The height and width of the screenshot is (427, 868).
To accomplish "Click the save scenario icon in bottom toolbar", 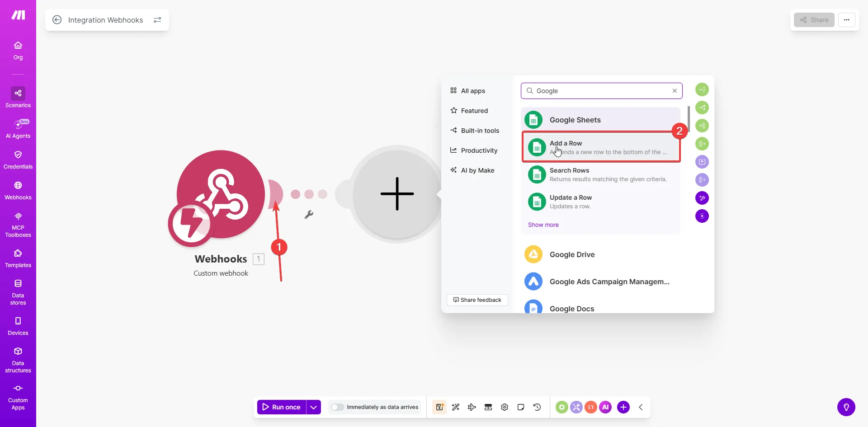I will pos(439,407).
